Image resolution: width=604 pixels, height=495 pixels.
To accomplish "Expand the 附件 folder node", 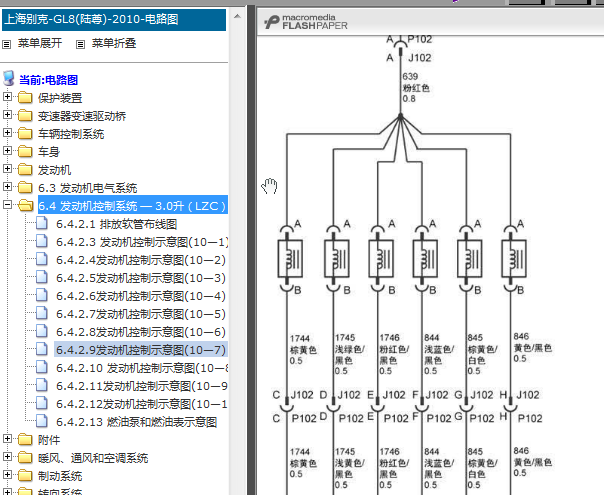I will pyautogui.click(x=7, y=439).
